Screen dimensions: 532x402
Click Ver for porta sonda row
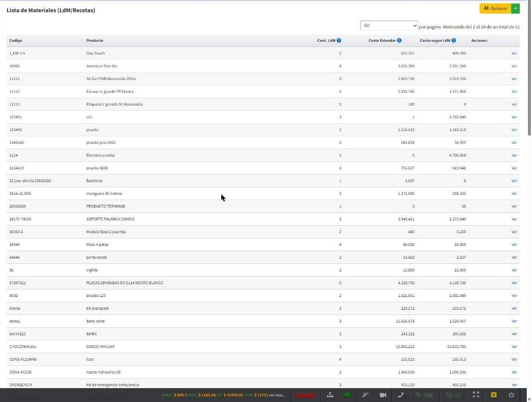pyautogui.click(x=514, y=258)
